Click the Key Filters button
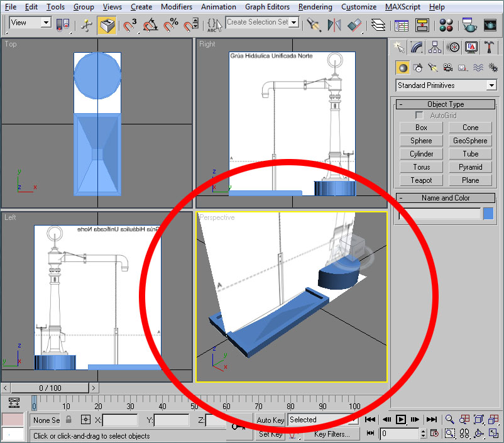 coord(332,434)
